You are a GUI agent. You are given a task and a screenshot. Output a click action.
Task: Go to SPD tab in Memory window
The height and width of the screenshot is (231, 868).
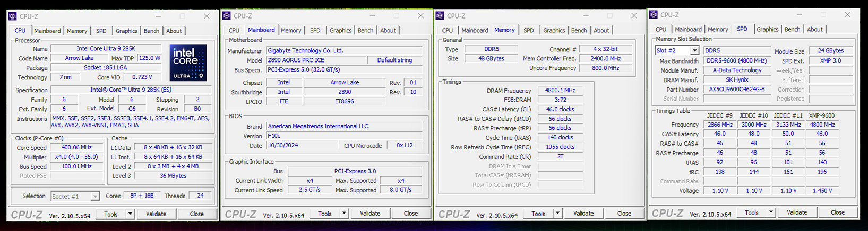529,30
